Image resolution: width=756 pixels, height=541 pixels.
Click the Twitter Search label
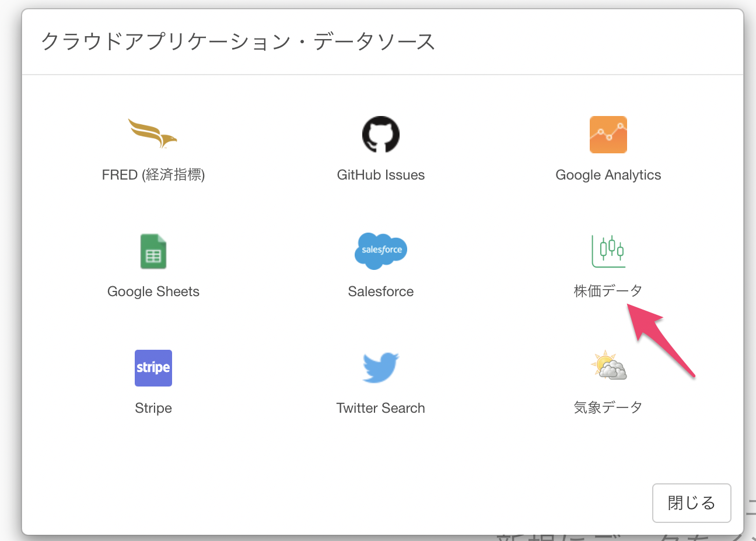tap(381, 408)
